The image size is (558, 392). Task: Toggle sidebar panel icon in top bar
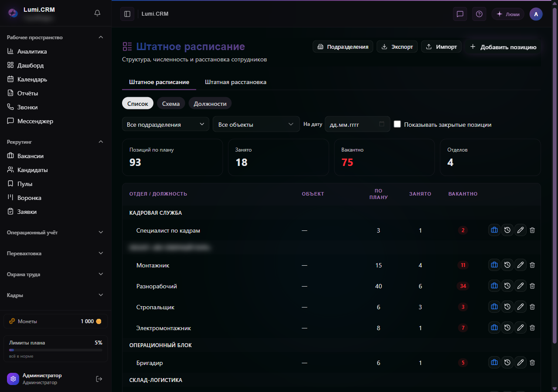click(127, 14)
